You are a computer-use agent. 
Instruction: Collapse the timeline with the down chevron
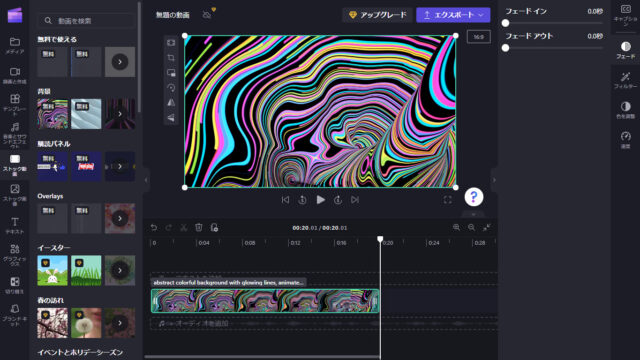click(x=473, y=214)
